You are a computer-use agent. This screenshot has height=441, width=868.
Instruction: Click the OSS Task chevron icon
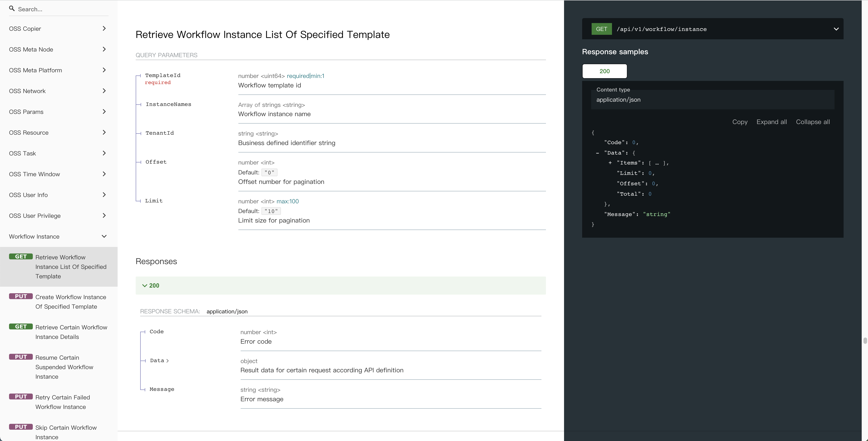(104, 153)
